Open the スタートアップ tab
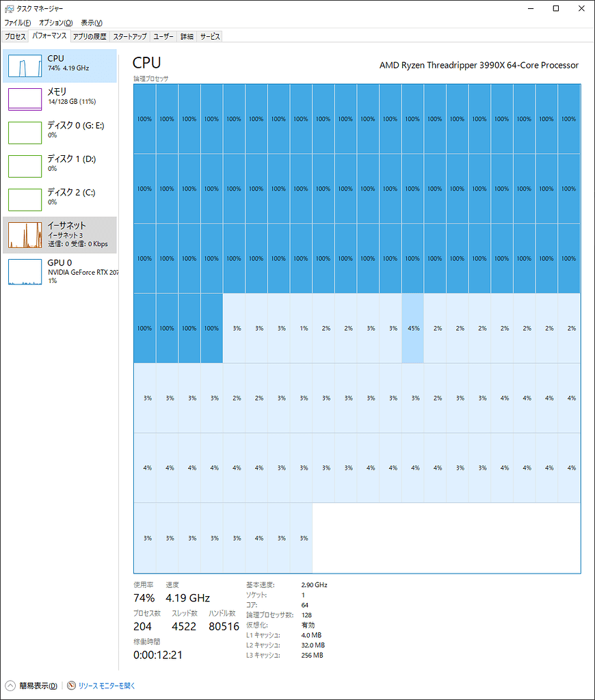The image size is (595, 700). 129,36
